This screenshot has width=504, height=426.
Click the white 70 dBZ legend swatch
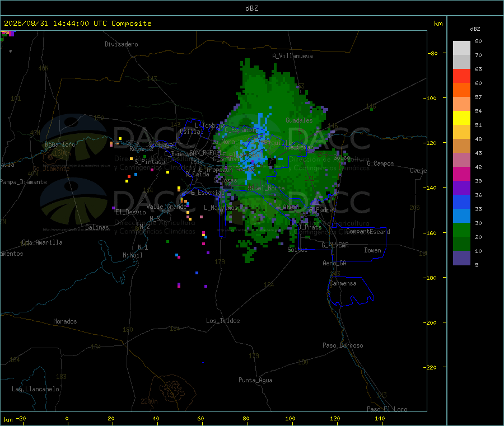coord(461,48)
